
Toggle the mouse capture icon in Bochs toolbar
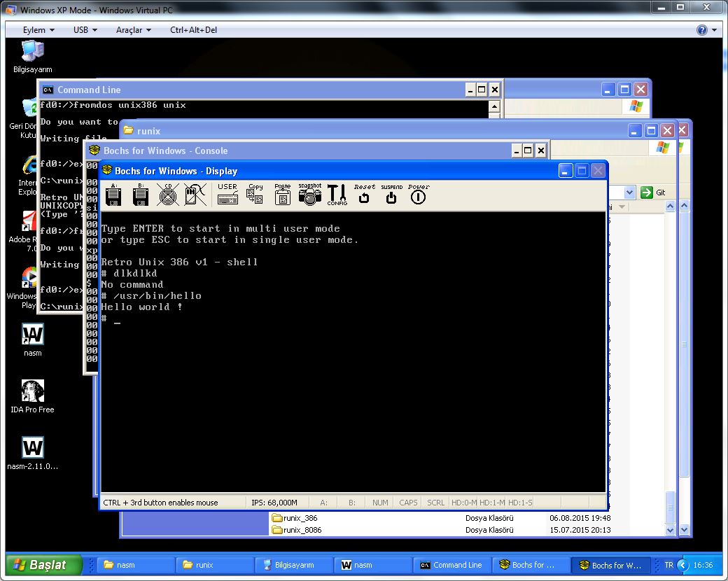195,195
